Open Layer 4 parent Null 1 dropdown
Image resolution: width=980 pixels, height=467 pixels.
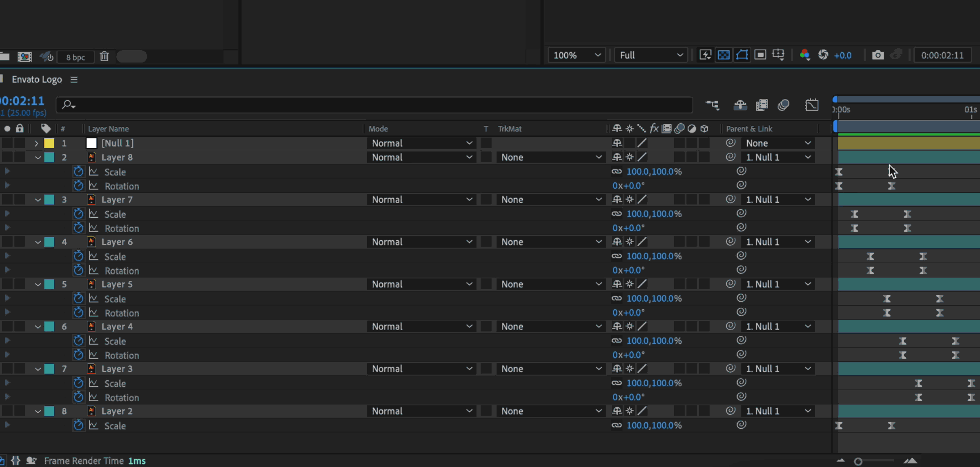(x=778, y=327)
